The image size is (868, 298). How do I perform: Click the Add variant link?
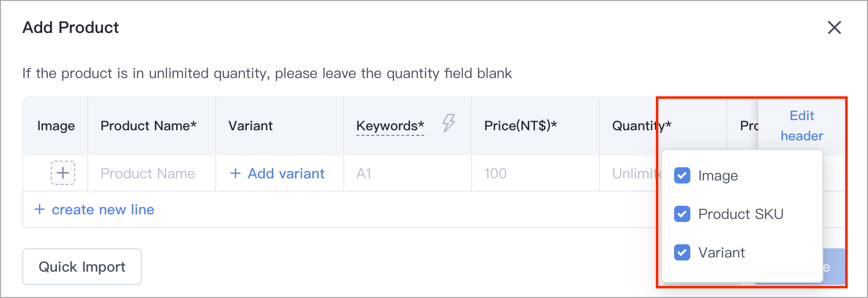click(x=286, y=173)
